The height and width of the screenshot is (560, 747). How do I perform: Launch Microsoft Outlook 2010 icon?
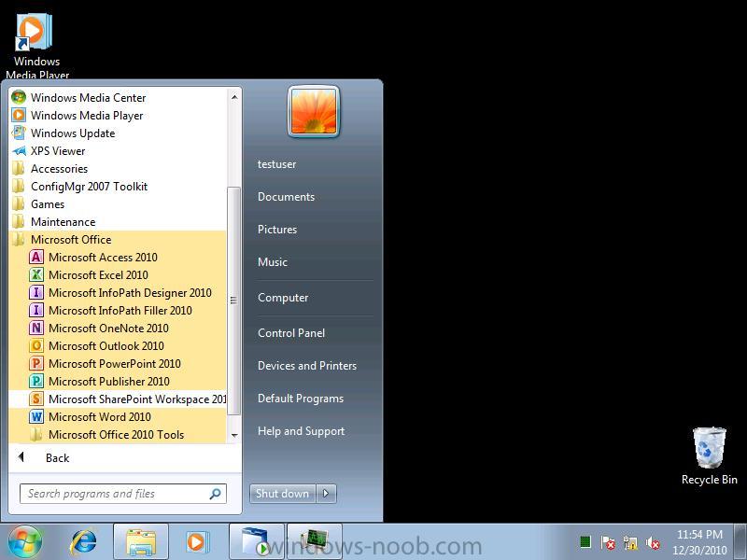36,345
